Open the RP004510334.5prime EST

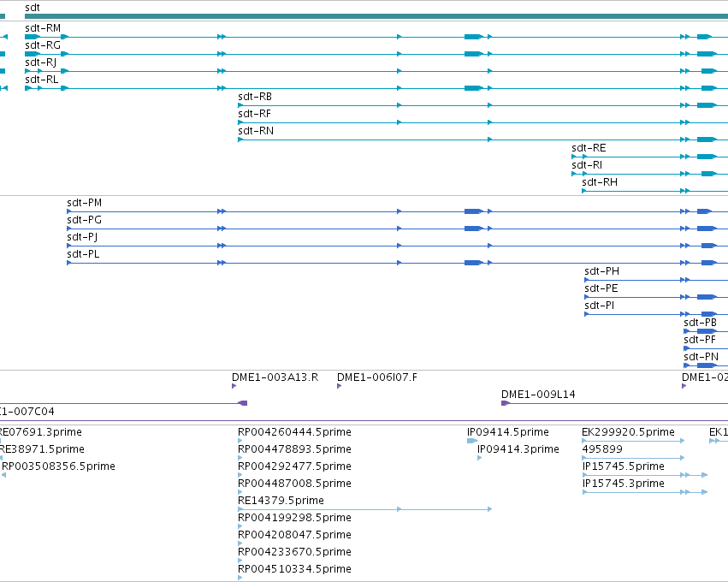click(294, 570)
